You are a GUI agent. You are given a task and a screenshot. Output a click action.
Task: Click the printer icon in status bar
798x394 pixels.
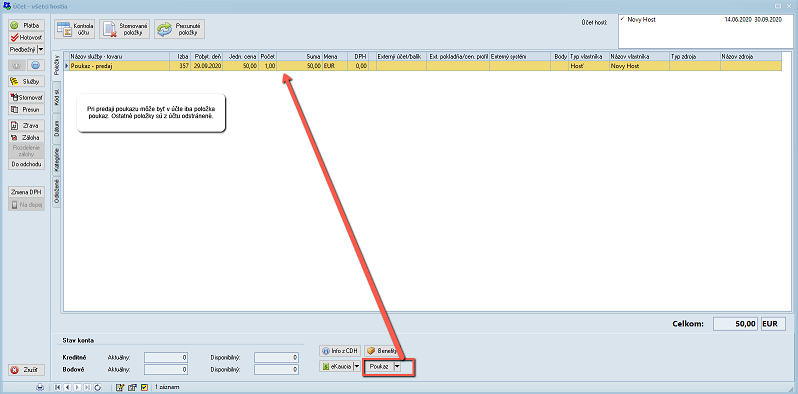(40, 388)
